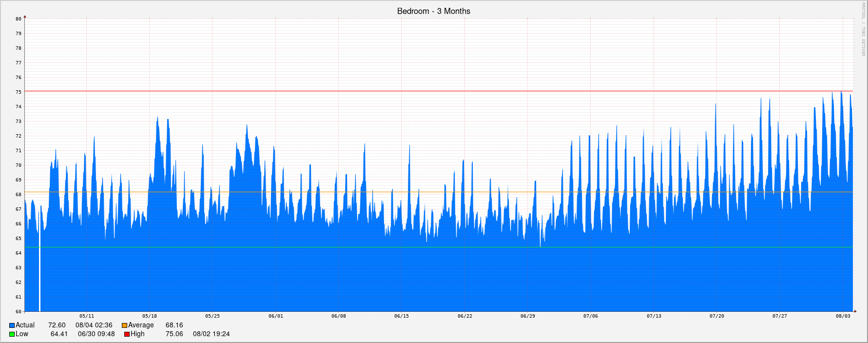Click the 06/01 date axis label
Image resolution: width=868 pixels, height=343 pixels.
coord(276,316)
